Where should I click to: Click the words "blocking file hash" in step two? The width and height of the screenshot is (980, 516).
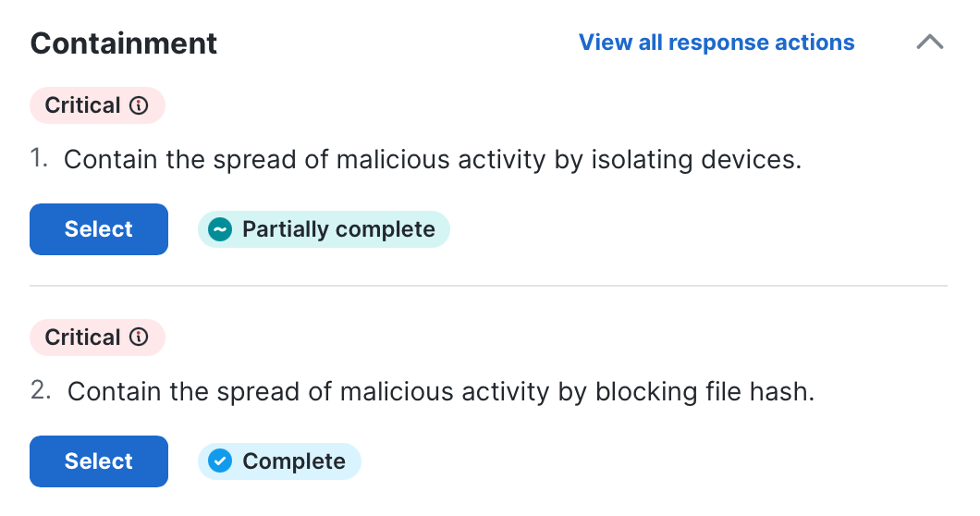pyautogui.click(x=704, y=391)
